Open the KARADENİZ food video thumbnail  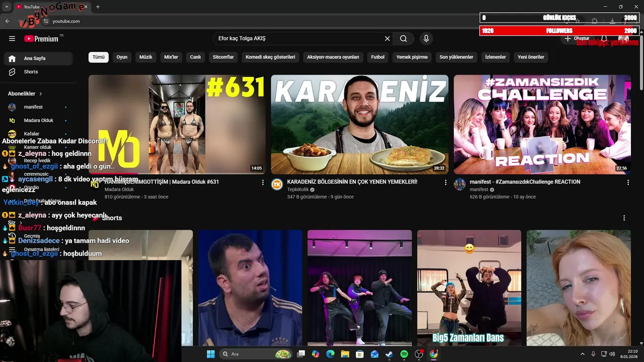[360, 125]
